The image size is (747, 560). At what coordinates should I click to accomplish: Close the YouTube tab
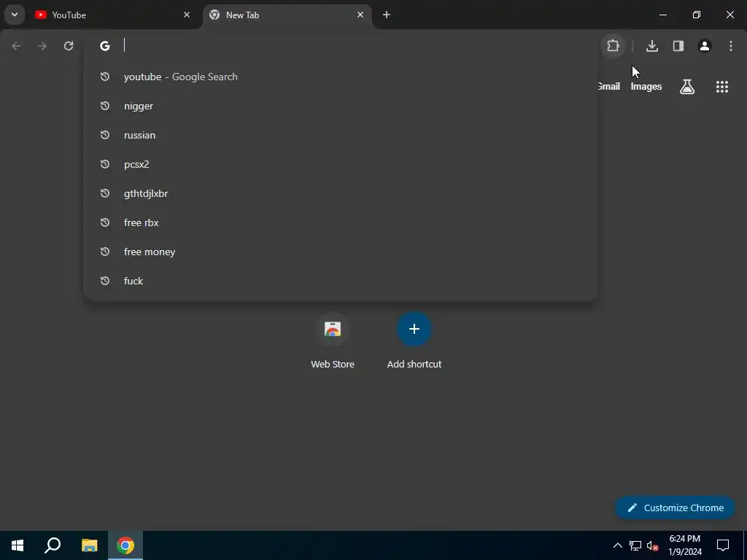187,15
